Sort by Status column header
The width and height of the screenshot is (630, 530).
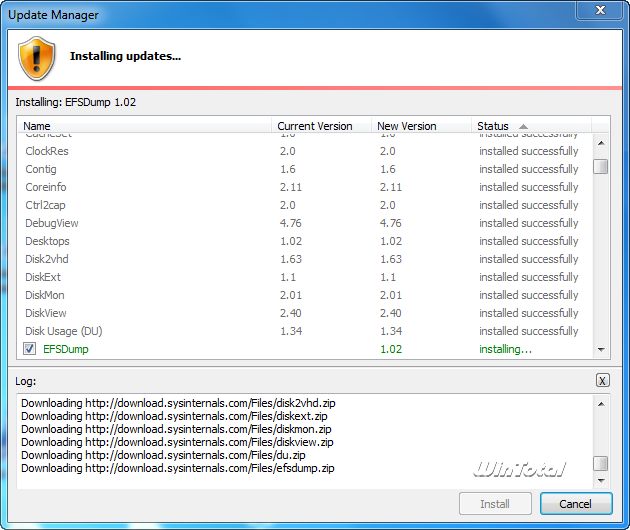531,126
